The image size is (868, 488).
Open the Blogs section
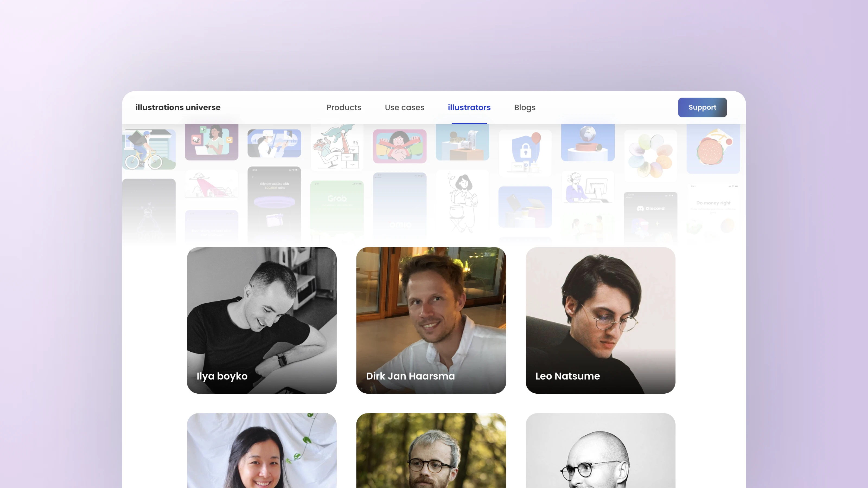(525, 108)
